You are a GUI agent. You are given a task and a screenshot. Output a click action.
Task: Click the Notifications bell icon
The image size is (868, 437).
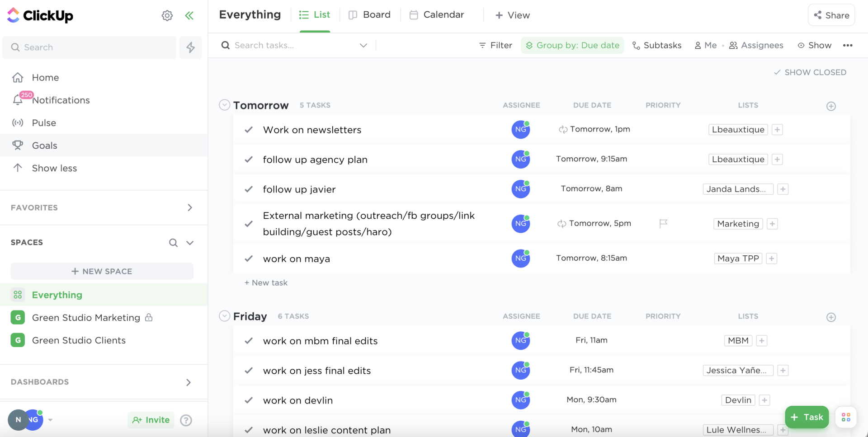[x=18, y=100]
